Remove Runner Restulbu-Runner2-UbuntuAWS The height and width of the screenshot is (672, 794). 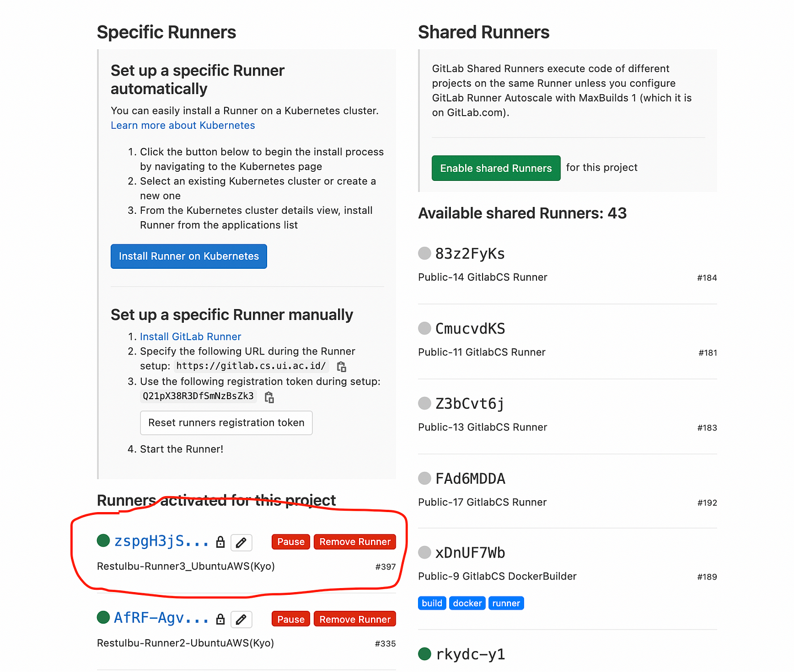point(355,619)
